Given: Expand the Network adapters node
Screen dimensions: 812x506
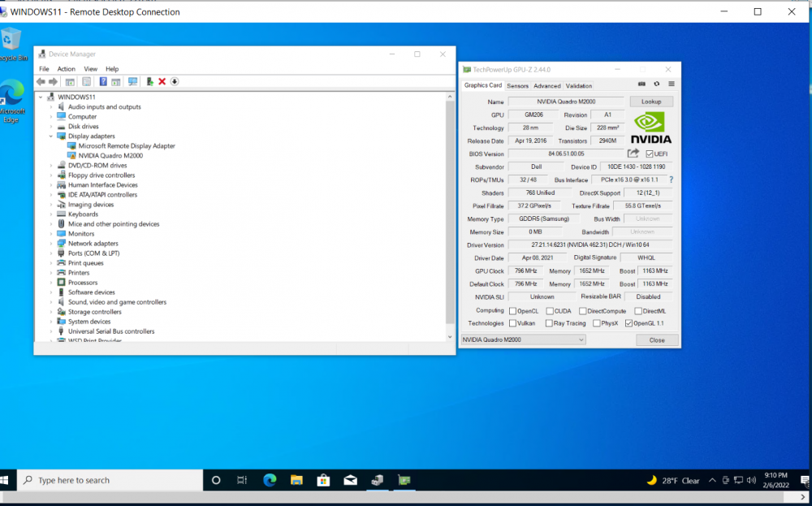Looking at the screenshot, I should [50, 244].
